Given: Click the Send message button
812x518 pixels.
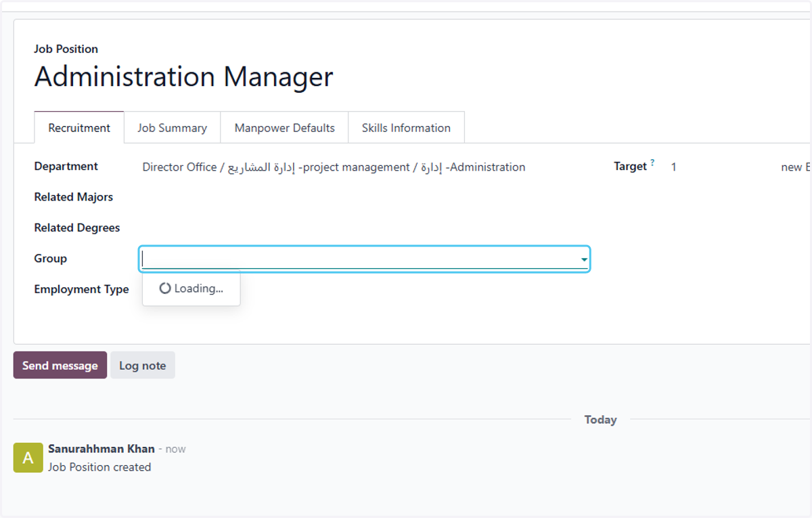Looking at the screenshot, I should pyautogui.click(x=60, y=365).
